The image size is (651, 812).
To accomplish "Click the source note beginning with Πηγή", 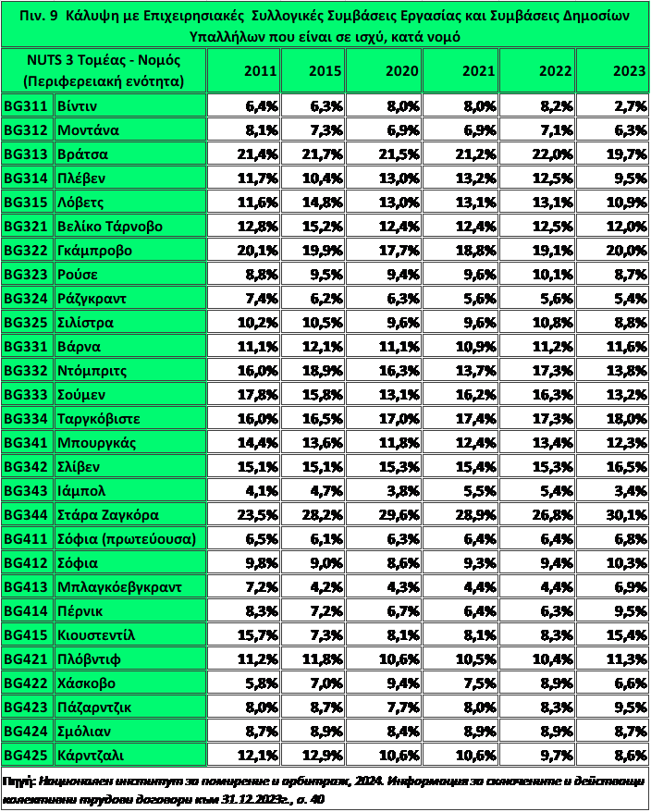I will (325, 788).
